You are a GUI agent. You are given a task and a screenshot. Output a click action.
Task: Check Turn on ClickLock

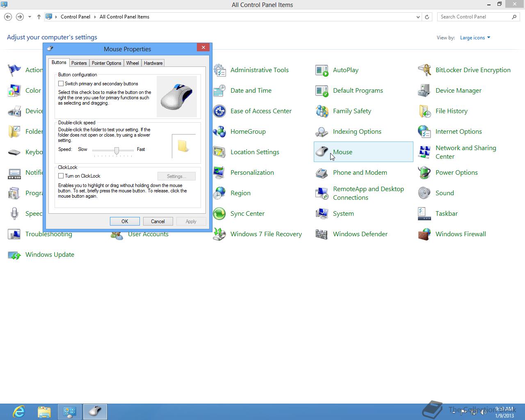61,176
